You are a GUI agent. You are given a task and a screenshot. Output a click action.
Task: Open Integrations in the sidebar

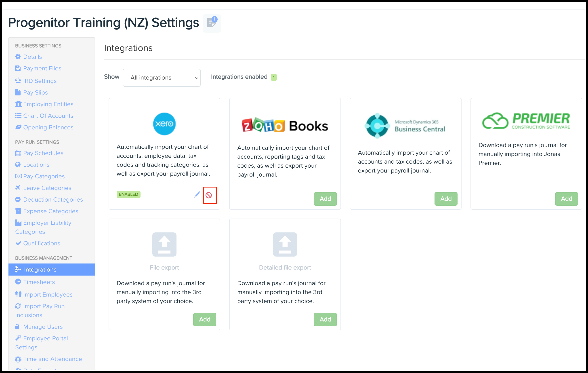52,270
